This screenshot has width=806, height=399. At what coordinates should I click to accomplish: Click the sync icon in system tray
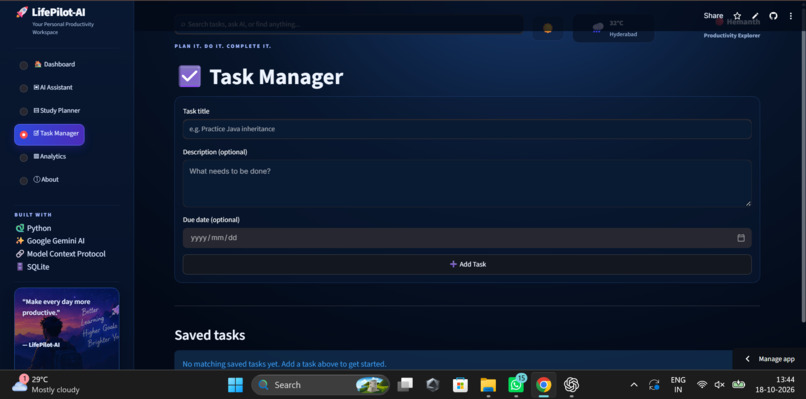tap(654, 385)
